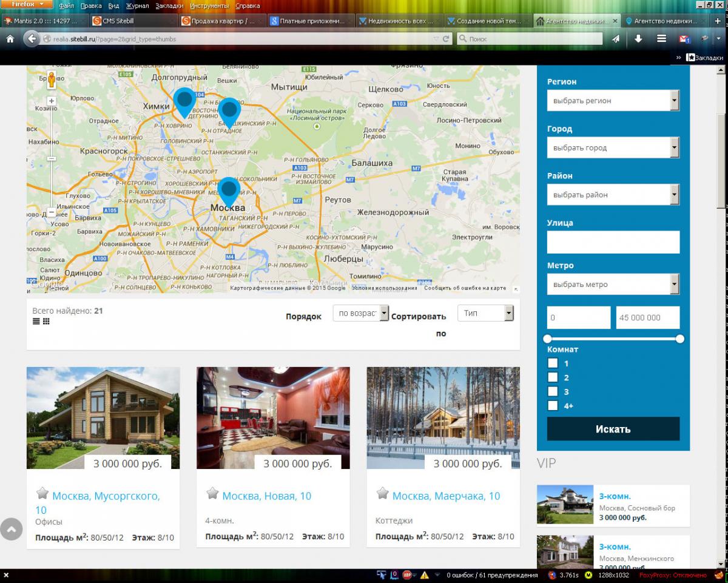Favorite the Новая, 10 listing star
The image size is (728, 583).
point(212,493)
